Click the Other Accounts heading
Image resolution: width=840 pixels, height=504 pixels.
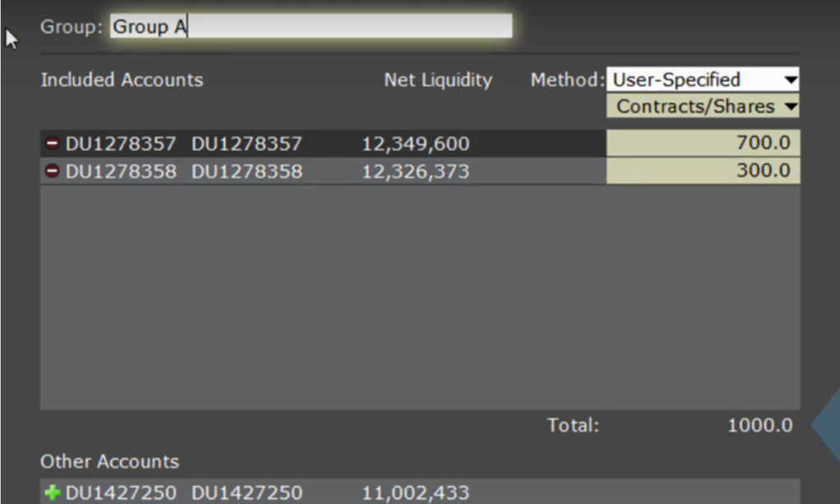110,461
